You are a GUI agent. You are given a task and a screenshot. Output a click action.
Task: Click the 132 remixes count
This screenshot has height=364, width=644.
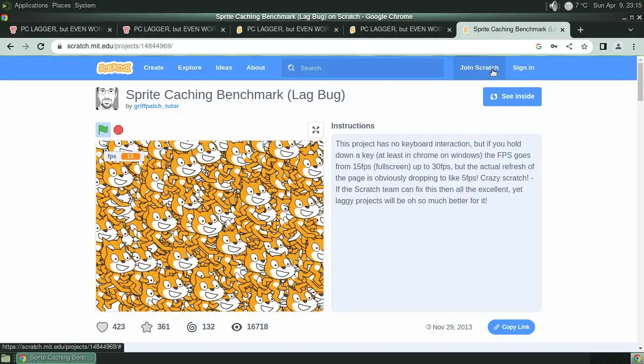click(208, 327)
